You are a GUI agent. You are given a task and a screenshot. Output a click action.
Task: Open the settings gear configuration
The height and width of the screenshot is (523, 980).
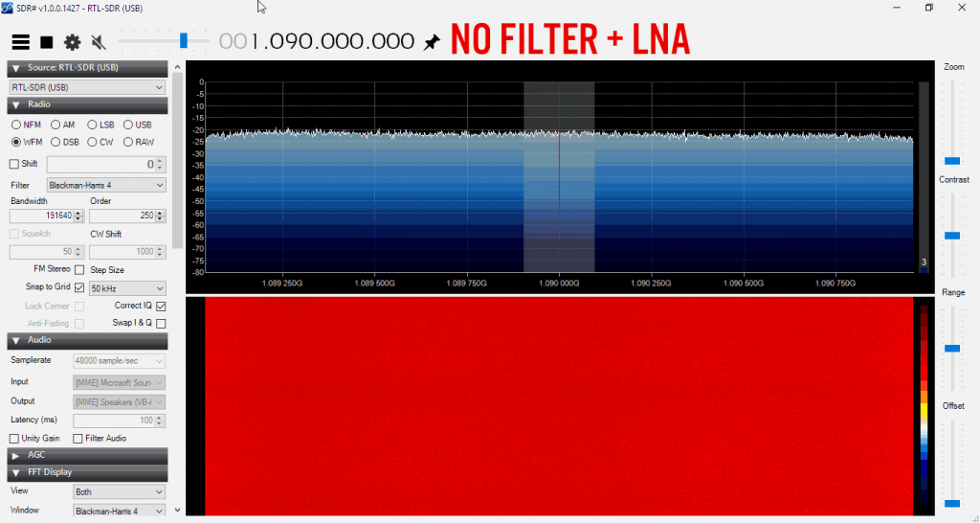(72, 42)
